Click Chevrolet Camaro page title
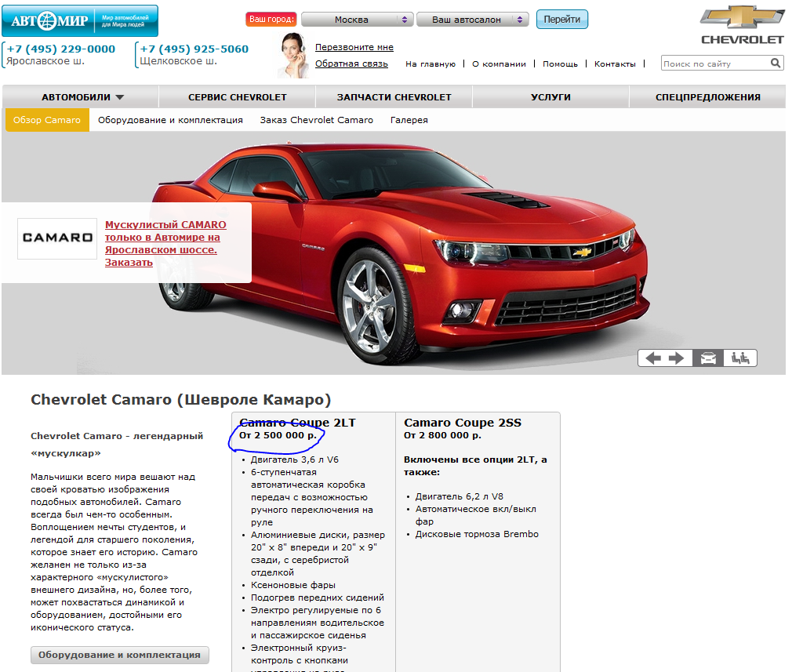 coord(181,400)
